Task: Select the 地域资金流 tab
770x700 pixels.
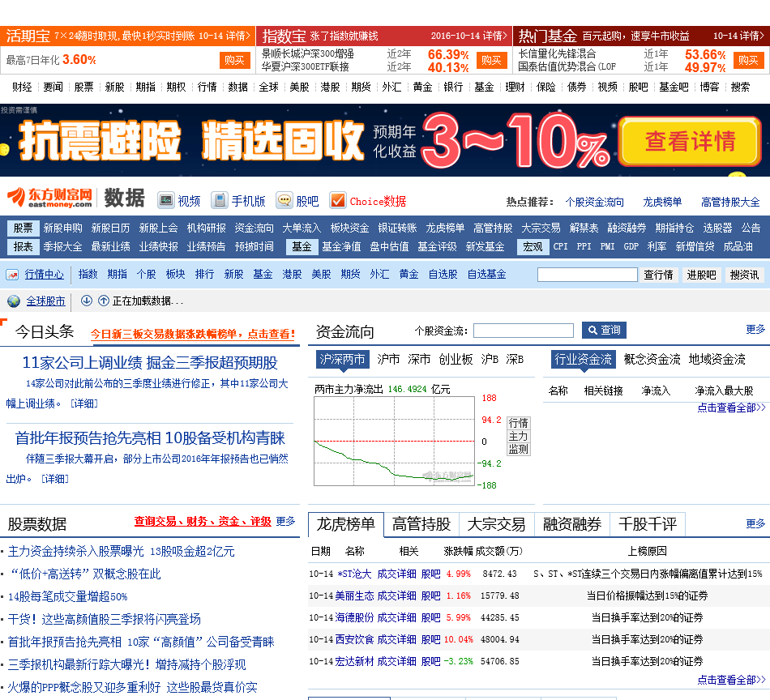Action: 717,360
